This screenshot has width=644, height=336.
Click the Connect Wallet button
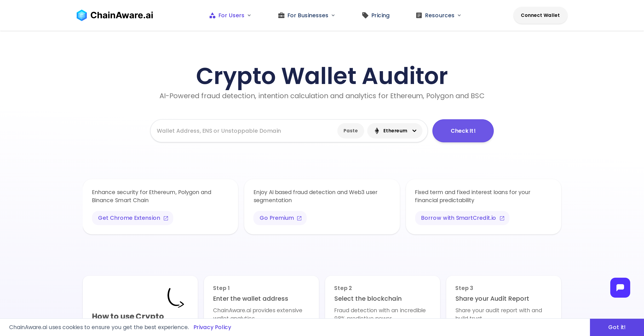540,15
